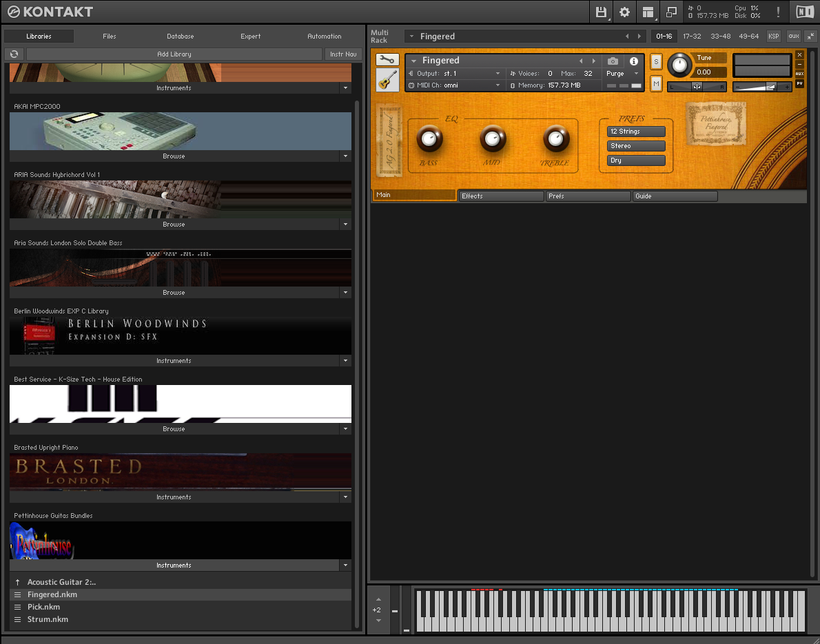820x644 pixels.
Task: Go to previous multi arrow in Multi Rack
Action: coord(627,36)
